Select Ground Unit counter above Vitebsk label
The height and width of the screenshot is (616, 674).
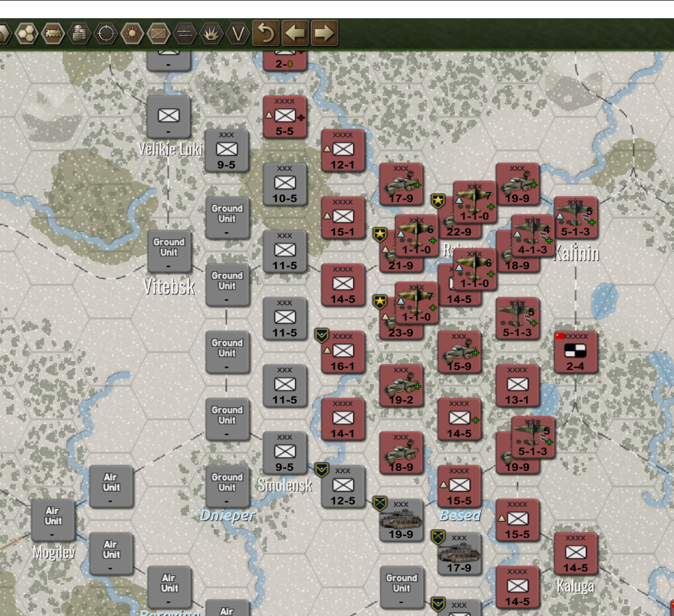click(x=169, y=251)
